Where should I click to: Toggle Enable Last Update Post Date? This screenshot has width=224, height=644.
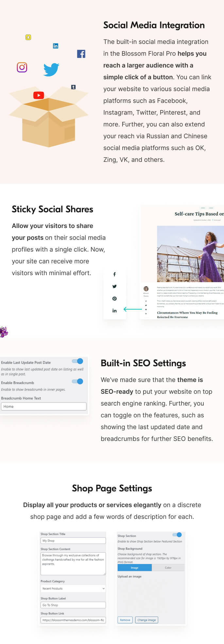[78, 361]
